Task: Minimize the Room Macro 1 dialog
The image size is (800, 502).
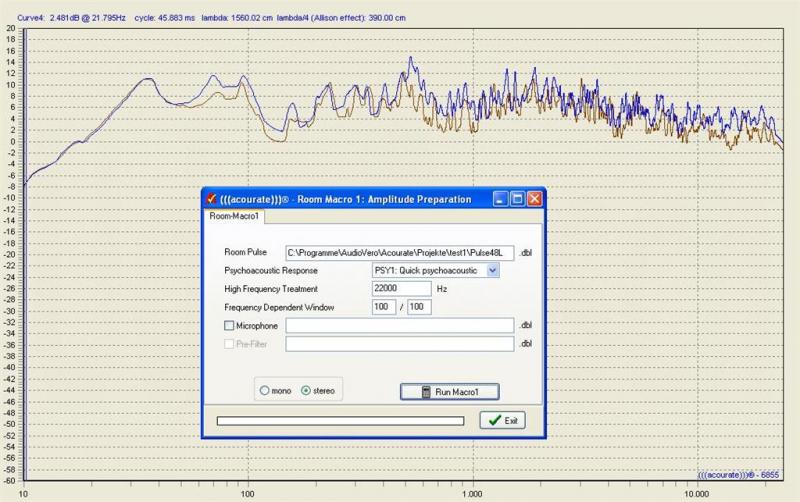Action: (x=501, y=199)
